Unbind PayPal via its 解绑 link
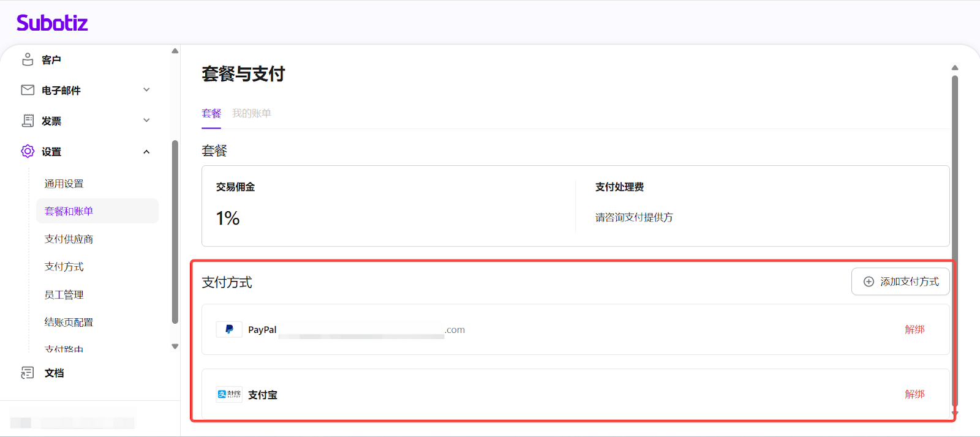The image size is (980, 437). coord(914,329)
